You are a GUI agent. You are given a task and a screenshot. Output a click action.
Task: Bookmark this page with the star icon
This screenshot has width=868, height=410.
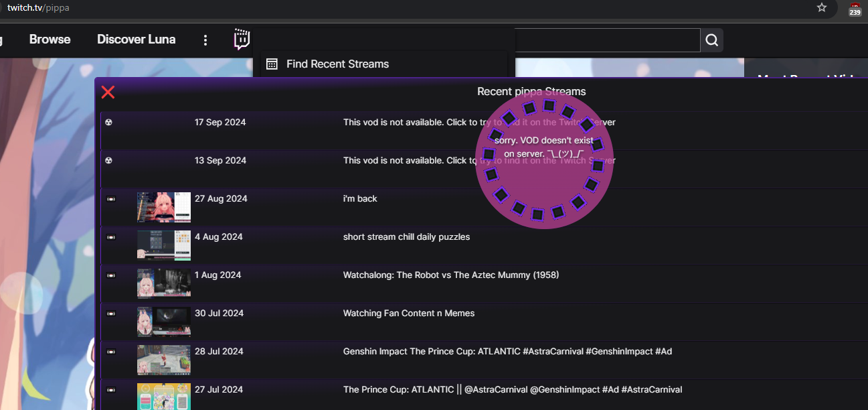click(822, 8)
